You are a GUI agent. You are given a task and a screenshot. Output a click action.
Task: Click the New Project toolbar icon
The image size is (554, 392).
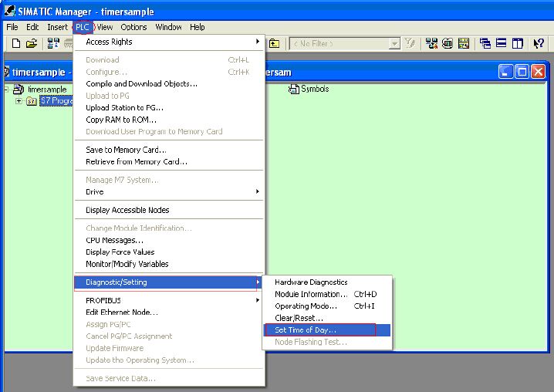point(16,43)
